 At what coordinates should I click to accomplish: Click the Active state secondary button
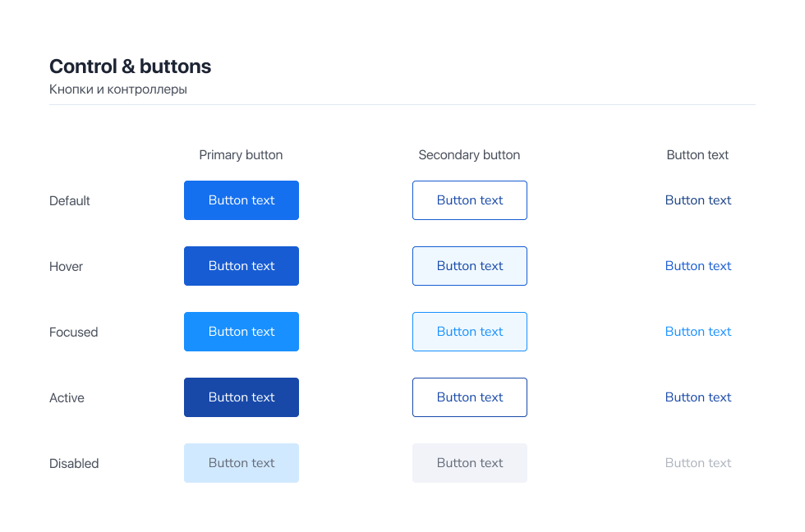(x=470, y=397)
